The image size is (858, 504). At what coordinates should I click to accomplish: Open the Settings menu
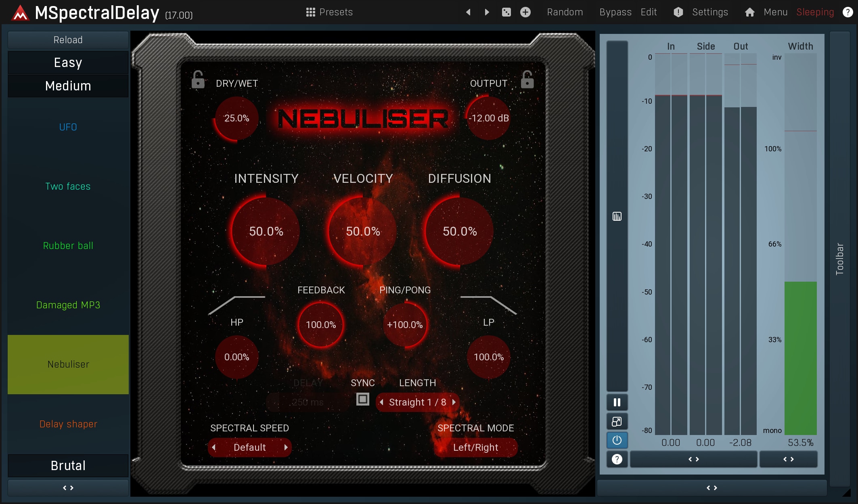click(x=709, y=12)
